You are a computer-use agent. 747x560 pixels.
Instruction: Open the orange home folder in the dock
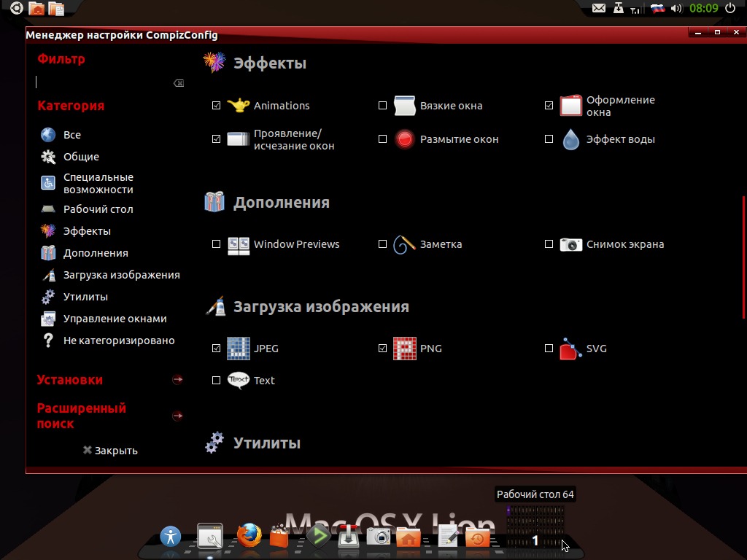coord(409,537)
